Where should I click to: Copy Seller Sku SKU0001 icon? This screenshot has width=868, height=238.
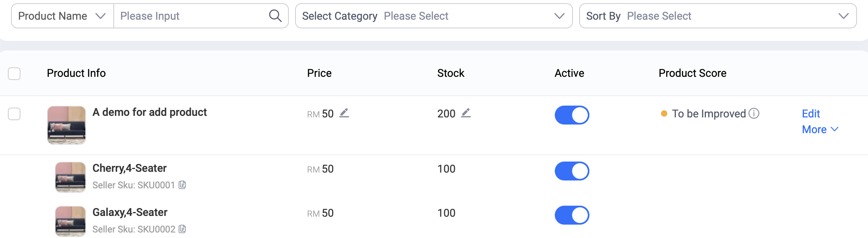182,185
